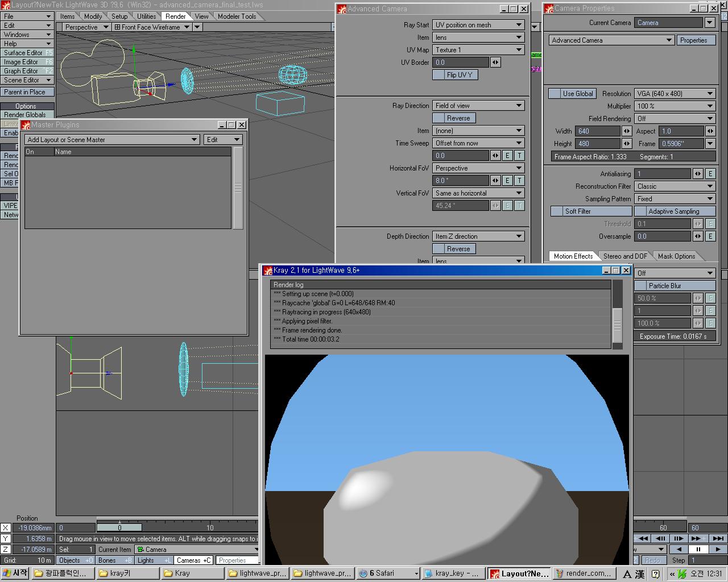Screen dimensions: 728x582
Task: Click the play forward button
Action: click(718, 550)
